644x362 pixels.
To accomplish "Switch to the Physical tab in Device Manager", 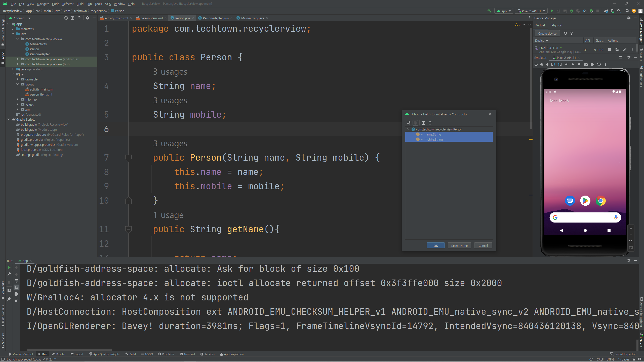I will coord(556,25).
